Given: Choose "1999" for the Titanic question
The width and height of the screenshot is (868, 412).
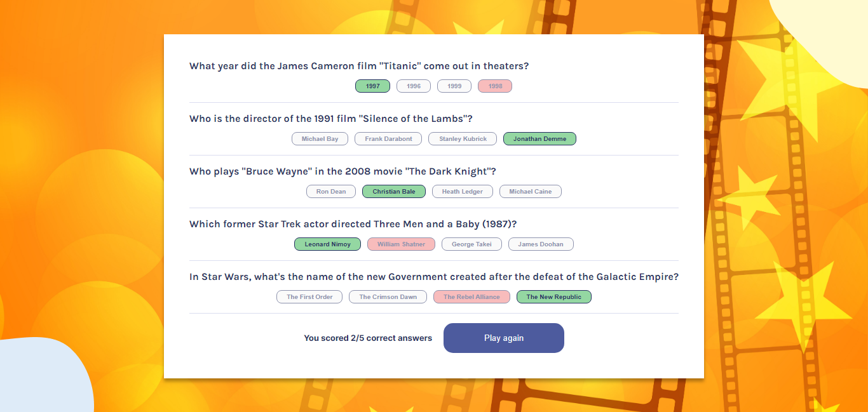Looking at the screenshot, I should pos(454,86).
